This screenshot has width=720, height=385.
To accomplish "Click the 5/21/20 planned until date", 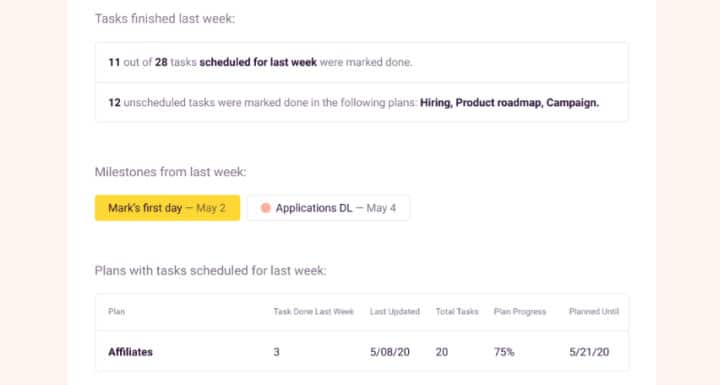I will tap(589, 352).
